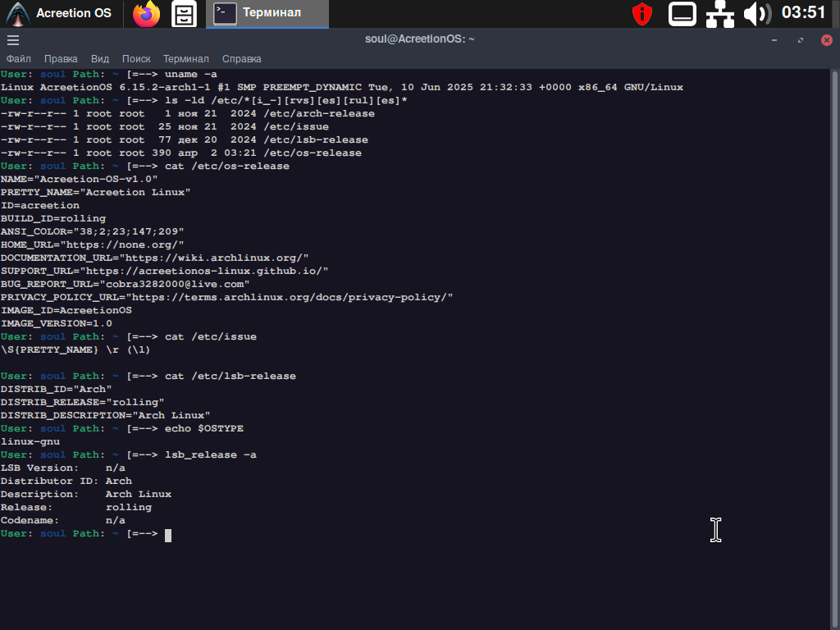The height and width of the screenshot is (630, 840).
Task: Open the Поиск menu
Action: point(136,59)
